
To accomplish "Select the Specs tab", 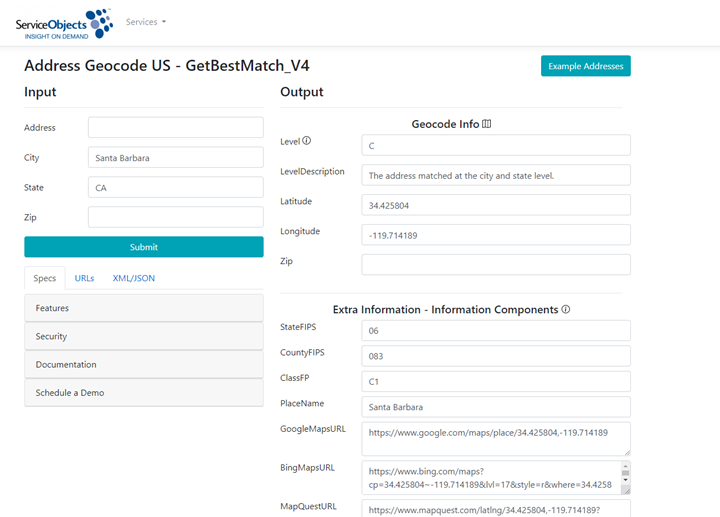I will [x=45, y=278].
